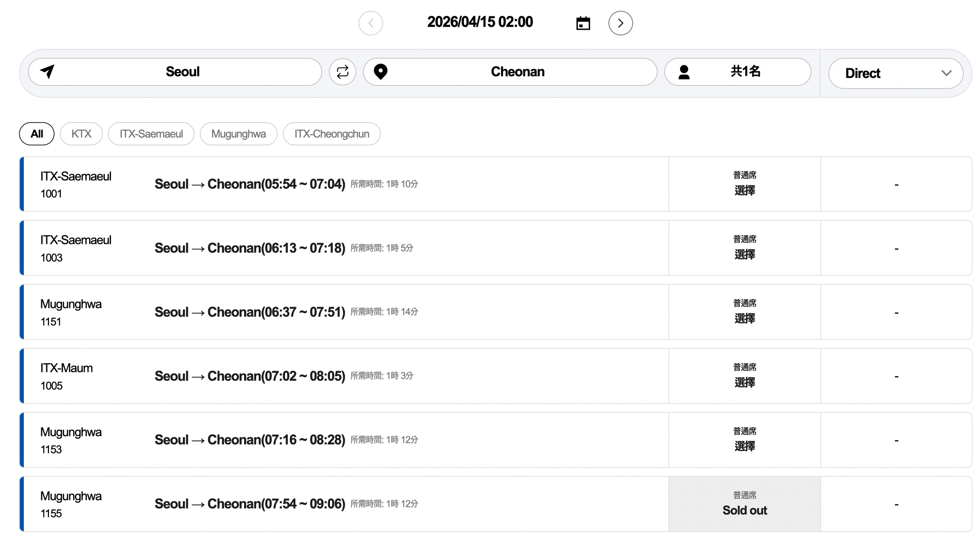Filter by ITX-Cheongchun trains
Image resolution: width=980 pixels, height=538 pixels.
point(331,134)
